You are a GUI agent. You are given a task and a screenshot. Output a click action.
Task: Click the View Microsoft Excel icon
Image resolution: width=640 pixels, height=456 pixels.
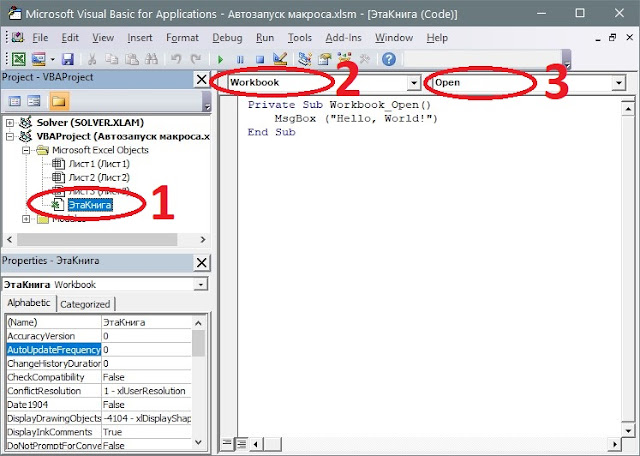(x=18, y=59)
